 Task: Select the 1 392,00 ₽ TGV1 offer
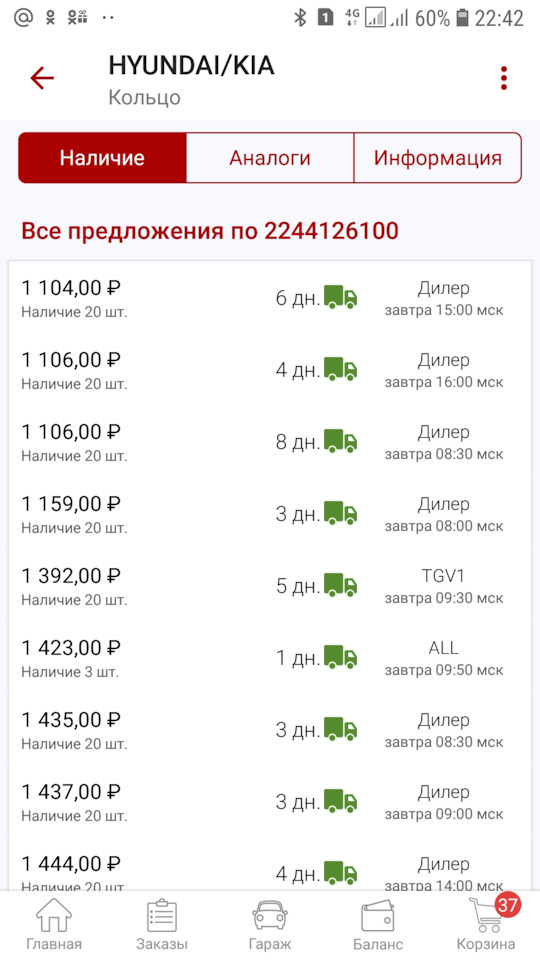pos(270,586)
